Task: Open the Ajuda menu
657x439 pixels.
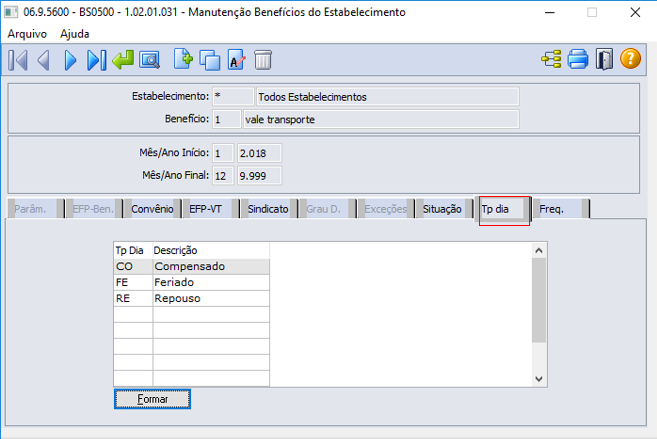Action: tap(75, 34)
